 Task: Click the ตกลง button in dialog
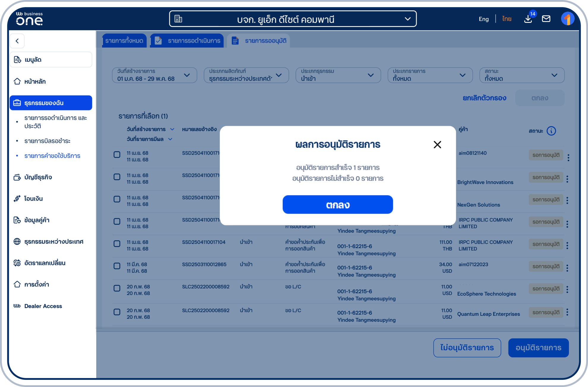tap(338, 204)
